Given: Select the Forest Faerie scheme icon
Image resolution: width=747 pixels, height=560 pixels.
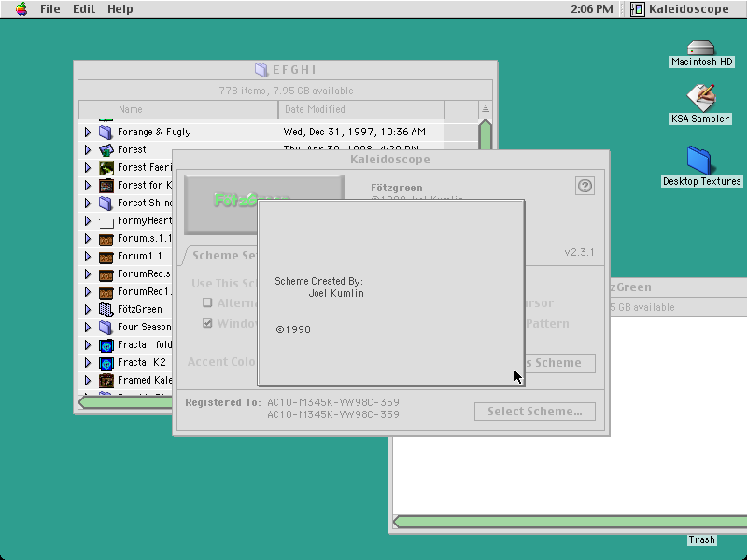Looking at the screenshot, I should (x=106, y=168).
